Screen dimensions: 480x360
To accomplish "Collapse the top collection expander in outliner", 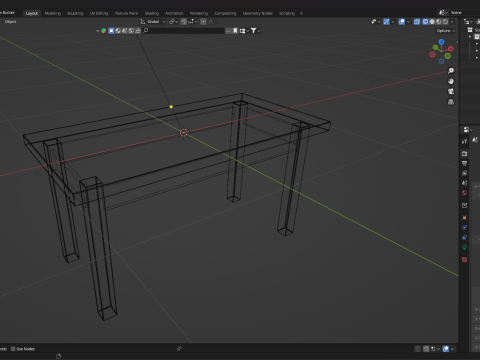I will [x=470, y=37].
